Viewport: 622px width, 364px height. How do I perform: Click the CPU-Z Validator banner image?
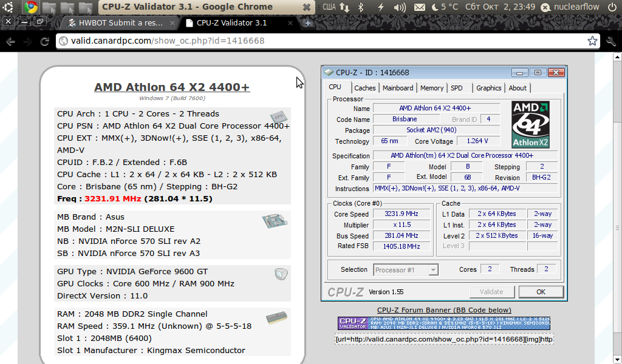444,323
